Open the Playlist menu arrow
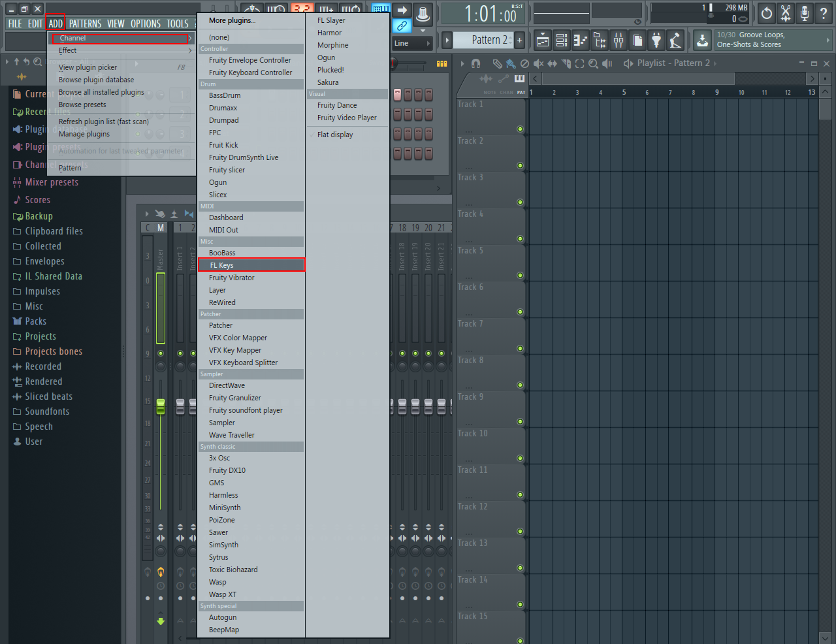This screenshot has height=644, width=836. pos(462,63)
